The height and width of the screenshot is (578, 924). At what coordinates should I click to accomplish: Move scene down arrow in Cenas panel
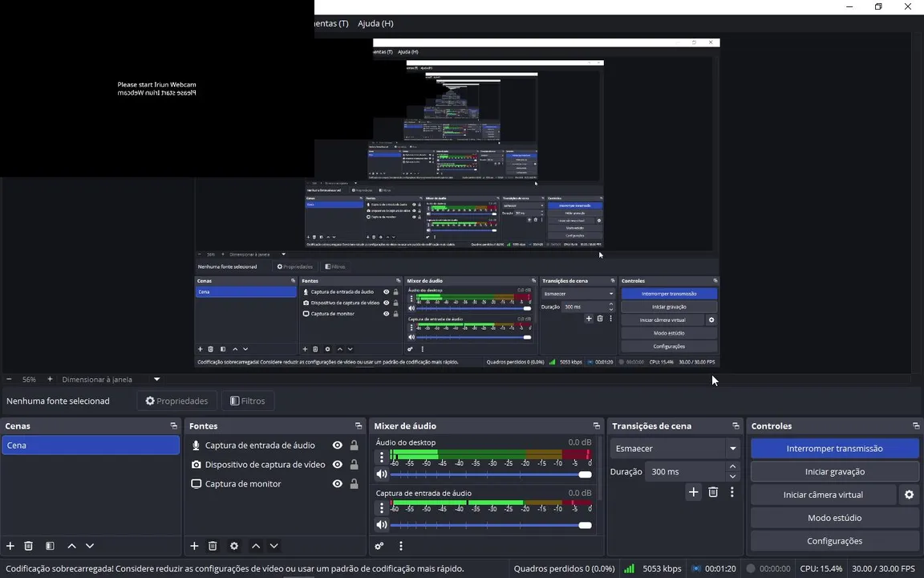(90, 546)
